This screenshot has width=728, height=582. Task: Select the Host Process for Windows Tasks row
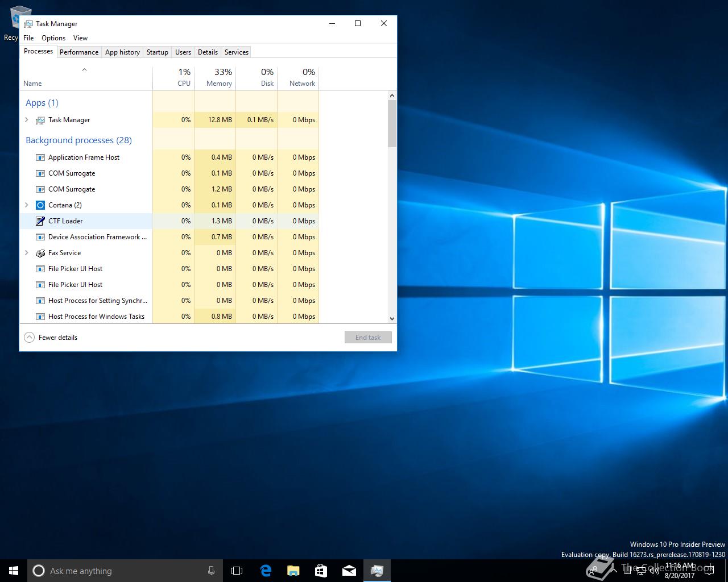click(x=169, y=317)
